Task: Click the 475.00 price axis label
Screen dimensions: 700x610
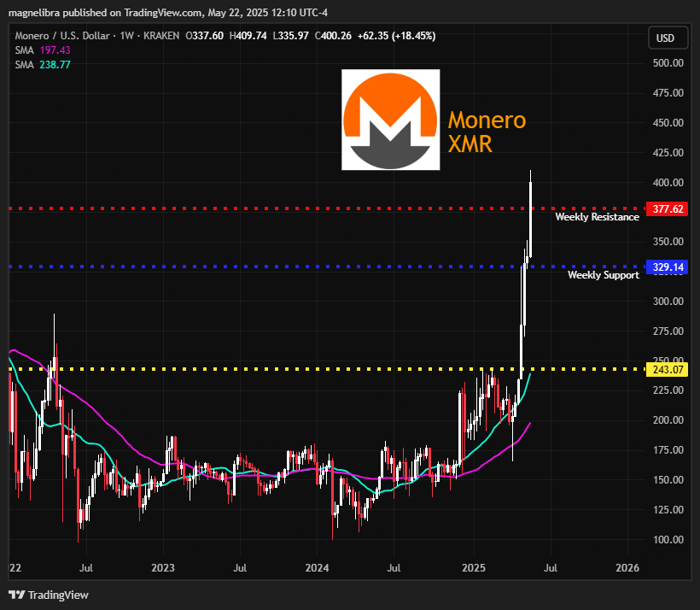Action: click(668, 93)
